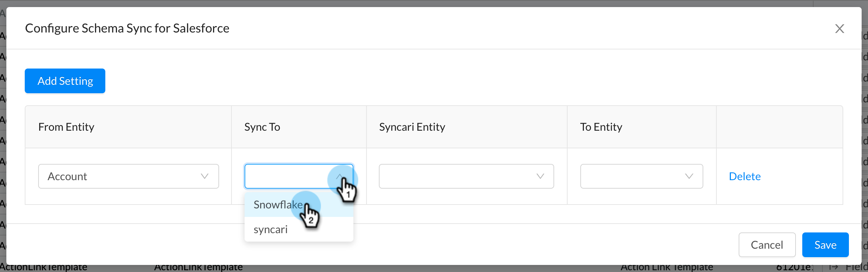Click the From Entity column header
Image resolution: width=868 pixels, height=272 pixels.
pyautogui.click(x=66, y=127)
